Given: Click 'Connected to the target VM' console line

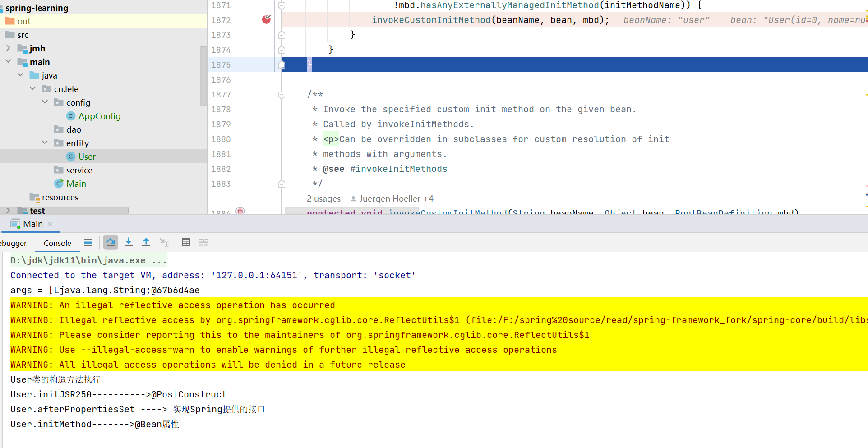Looking at the screenshot, I should pos(213,275).
